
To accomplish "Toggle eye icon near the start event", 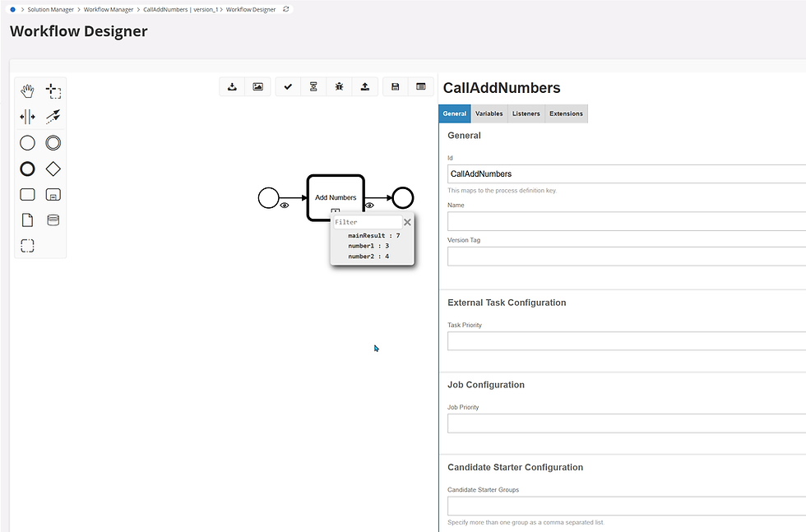I will point(285,205).
